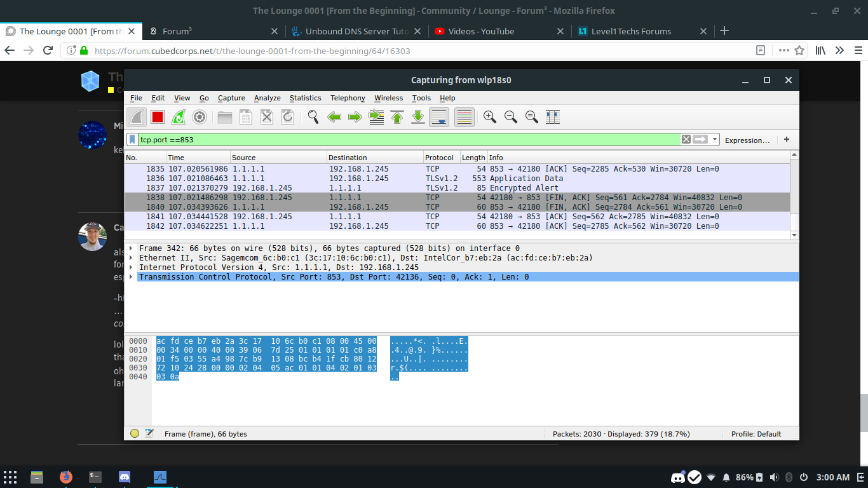This screenshot has width=868, height=488.
Task: Open the terminal from the taskbar
Action: point(95,477)
